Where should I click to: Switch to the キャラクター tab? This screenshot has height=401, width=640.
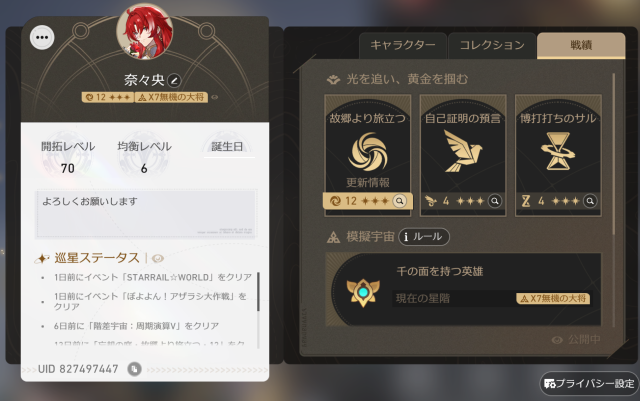point(402,45)
